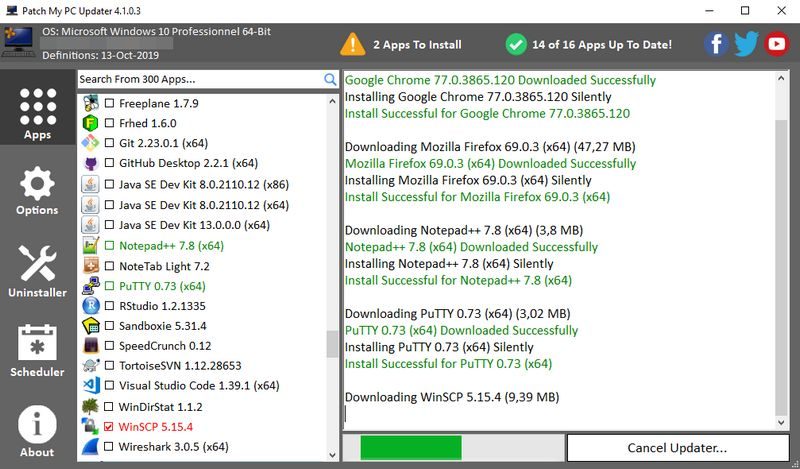Click app list scroll up arrow

pyautogui.click(x=333, y=101)
